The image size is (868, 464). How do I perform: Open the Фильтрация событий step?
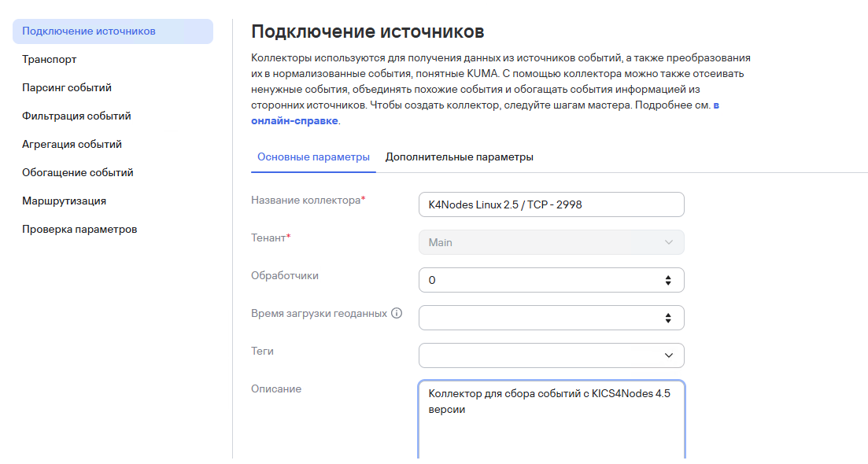(x=76, y=116)
